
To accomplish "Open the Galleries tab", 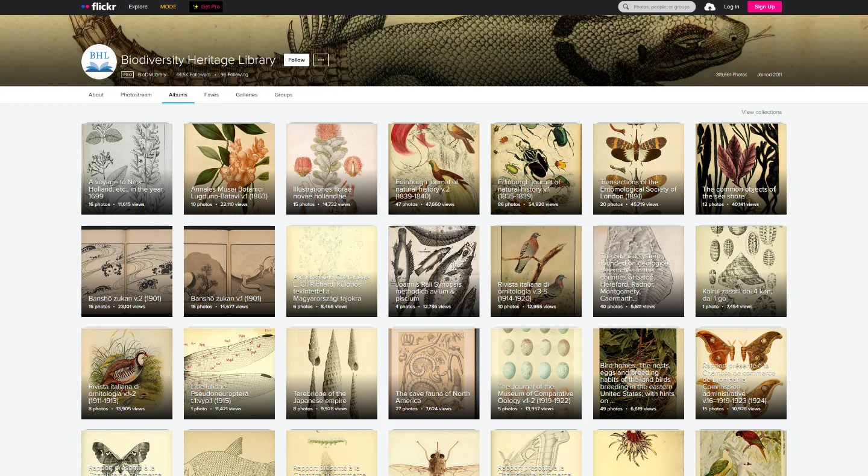I will pos(247,95).
